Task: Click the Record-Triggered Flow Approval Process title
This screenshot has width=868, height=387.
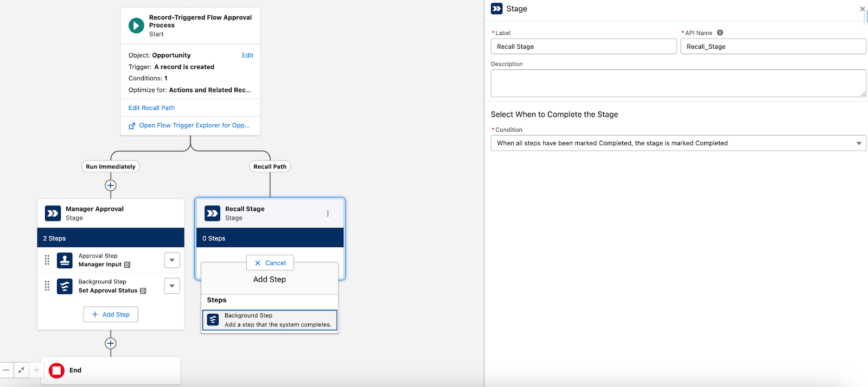Action: [x=200, y=21]
